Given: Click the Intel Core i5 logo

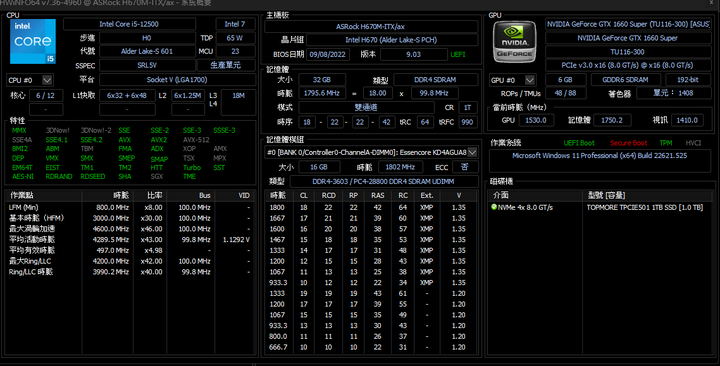Looking at the screenshot, I should point(33,41).
